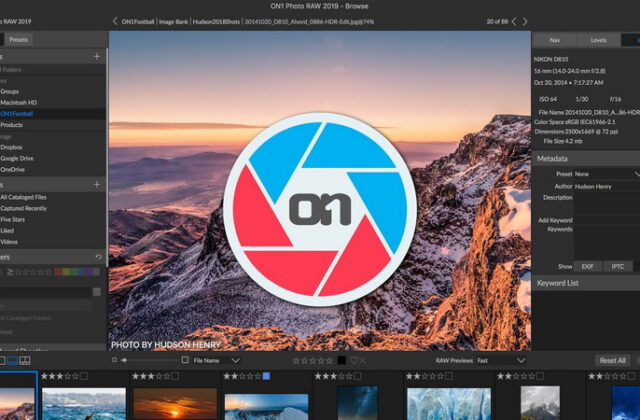Click the Reset All button
This screenshot has width=640, height=420.
coord(612,360)
